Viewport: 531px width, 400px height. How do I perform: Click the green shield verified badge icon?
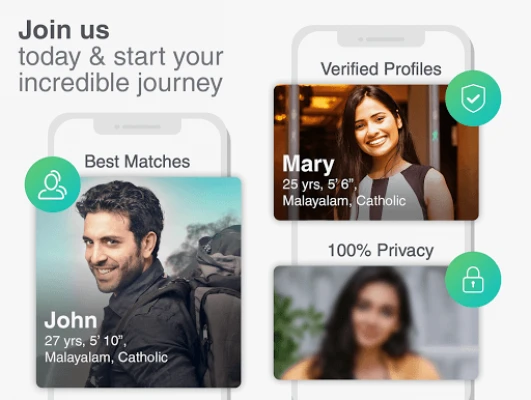click(x=473, y=98)
